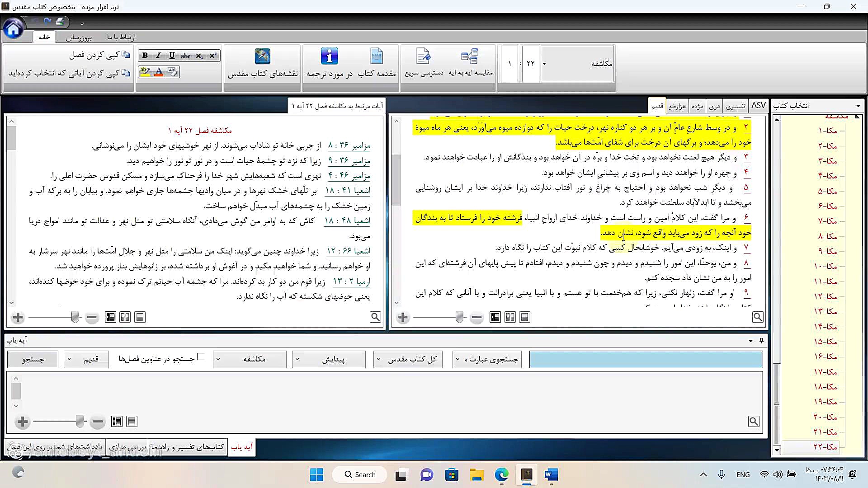Click the home icon at top left
This screenshot has height=488, width=868.
(14, 29)
